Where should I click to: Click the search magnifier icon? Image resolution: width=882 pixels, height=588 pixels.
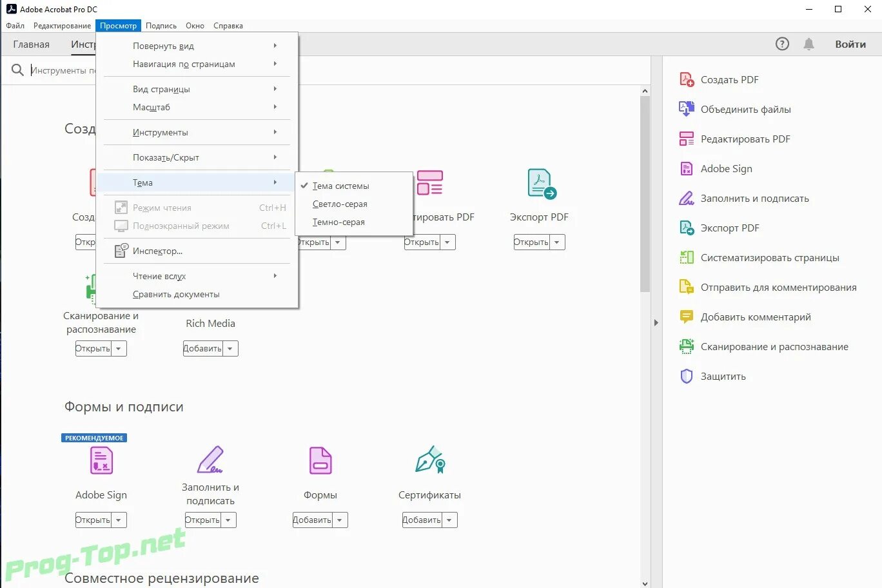coord(17,70)
